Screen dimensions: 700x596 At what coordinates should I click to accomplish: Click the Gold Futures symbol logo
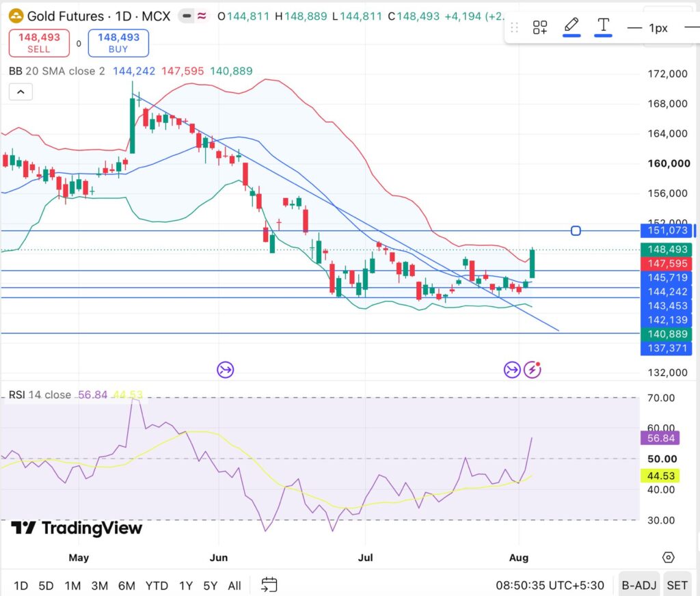[x=16, y=16]
